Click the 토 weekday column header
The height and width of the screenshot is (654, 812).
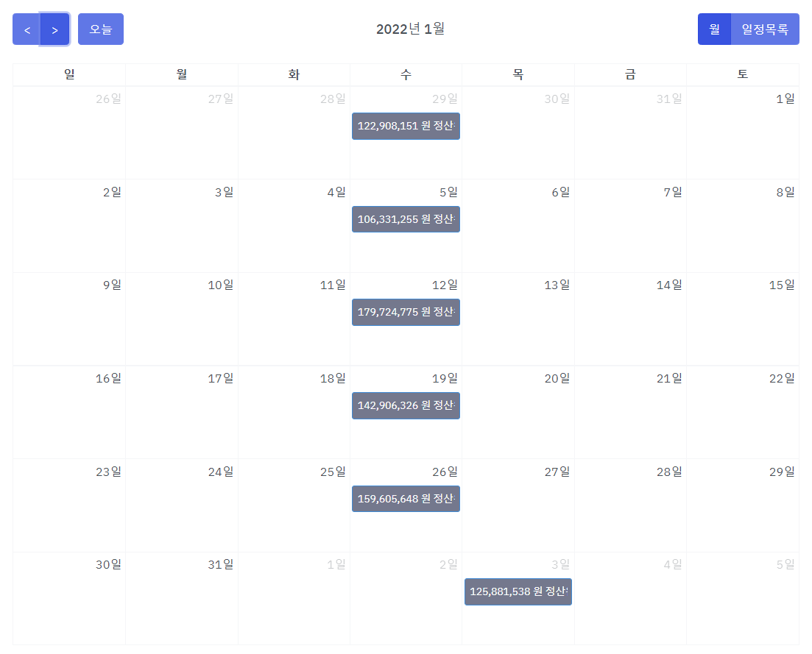742,74
